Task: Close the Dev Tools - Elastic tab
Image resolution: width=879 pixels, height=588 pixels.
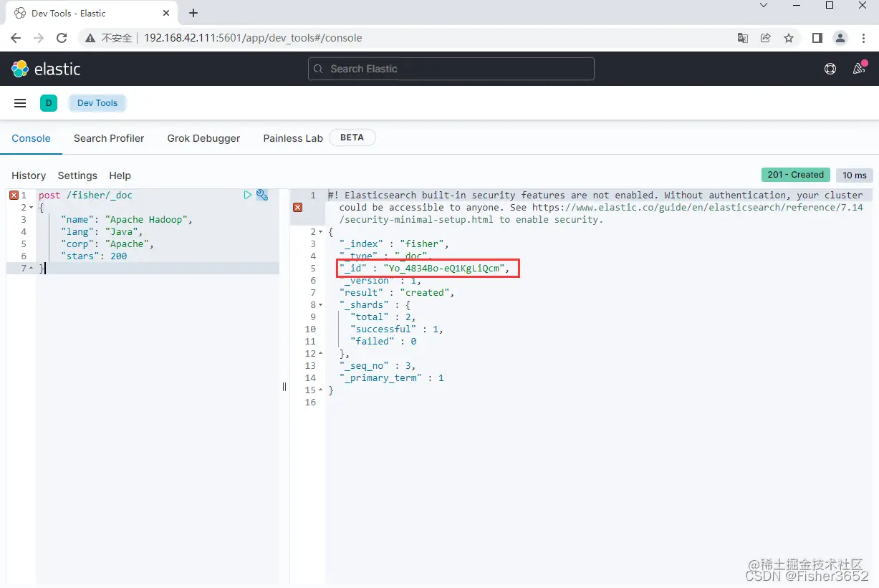Action: tap(166, 13)
